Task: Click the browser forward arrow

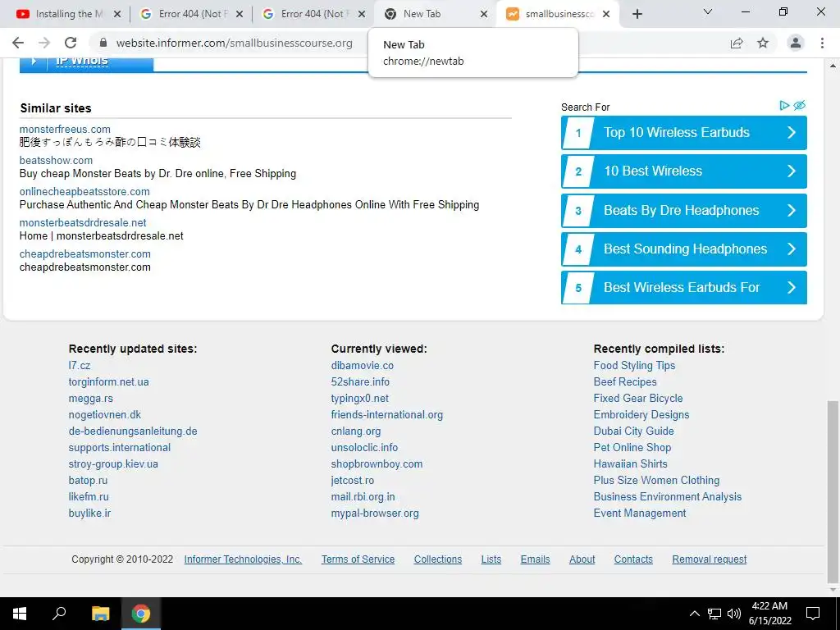Action: tap(44, 43)
